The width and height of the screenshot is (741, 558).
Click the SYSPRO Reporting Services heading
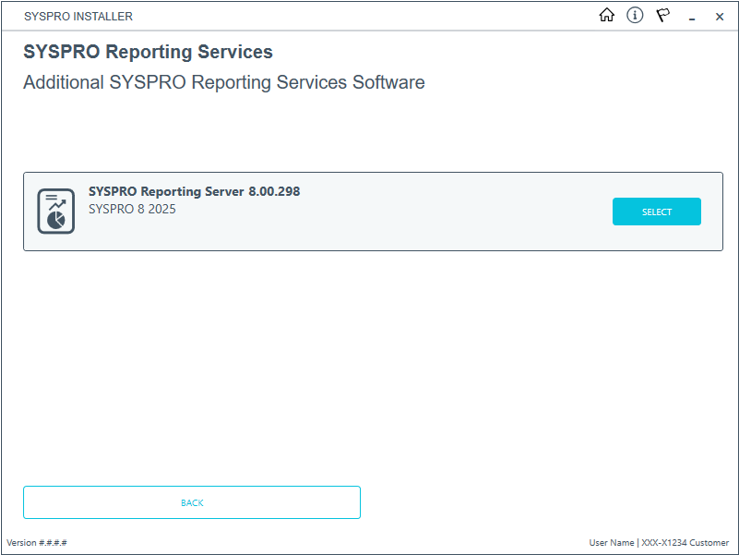[x=148, y=52]
